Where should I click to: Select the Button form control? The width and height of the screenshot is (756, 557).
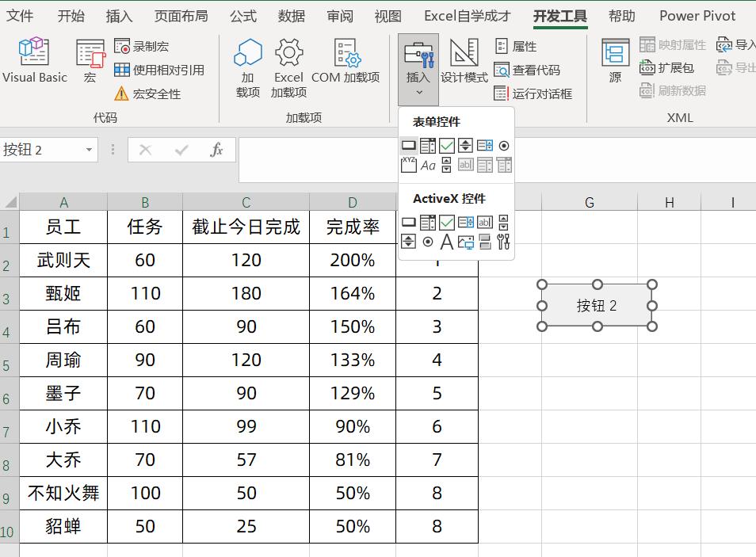pos(409,145)
